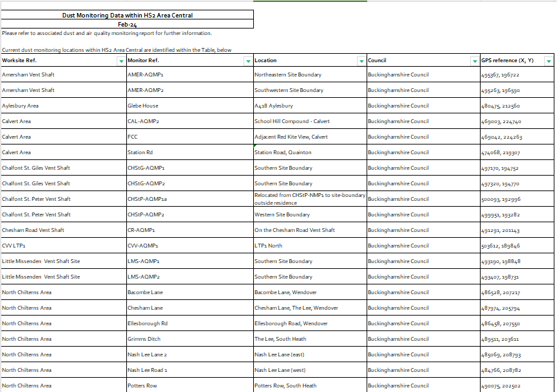This screenshot has height=392, width=557.
Task: Expand the GPS reference column filter
Action: 549,61
